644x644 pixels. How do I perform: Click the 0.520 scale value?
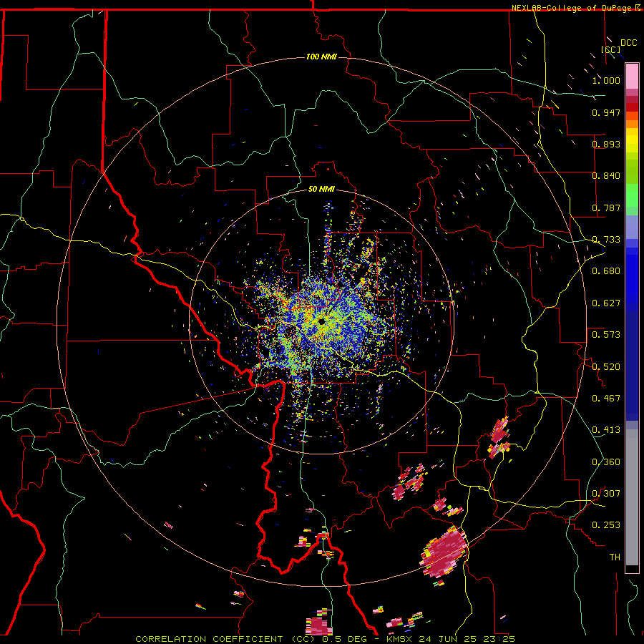pyautogui.click(x=606, y=367)
